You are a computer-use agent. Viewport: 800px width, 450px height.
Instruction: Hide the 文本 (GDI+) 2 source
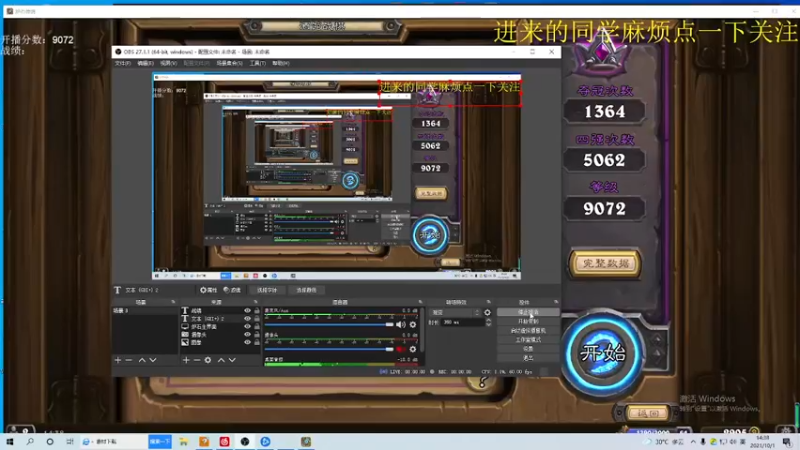point(247,318)
